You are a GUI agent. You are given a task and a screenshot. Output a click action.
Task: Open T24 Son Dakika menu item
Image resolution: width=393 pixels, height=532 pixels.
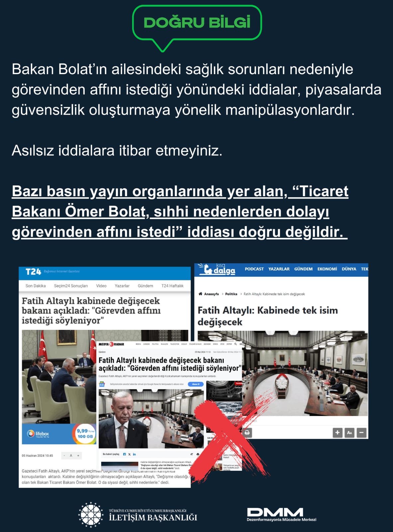(36, 286)
